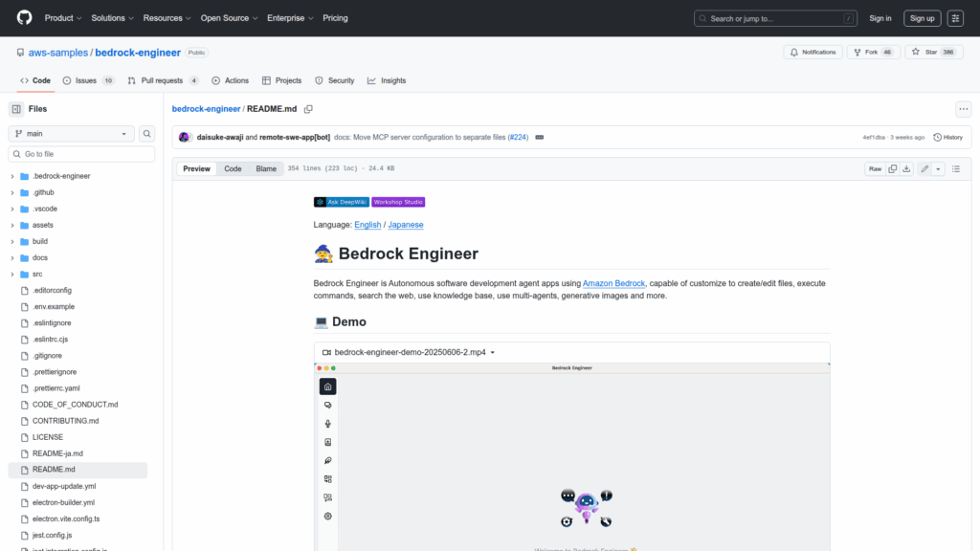Download the raw README file

point(906,168)
